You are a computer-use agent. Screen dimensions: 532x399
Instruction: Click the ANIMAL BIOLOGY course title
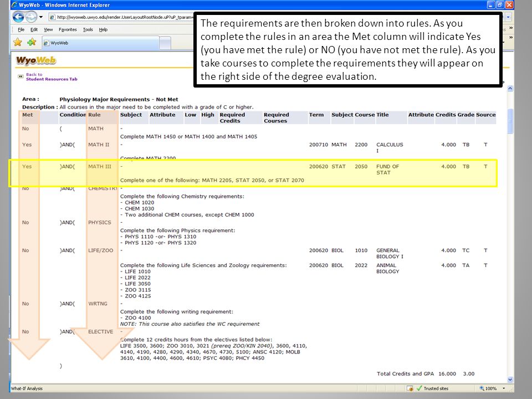387,268
